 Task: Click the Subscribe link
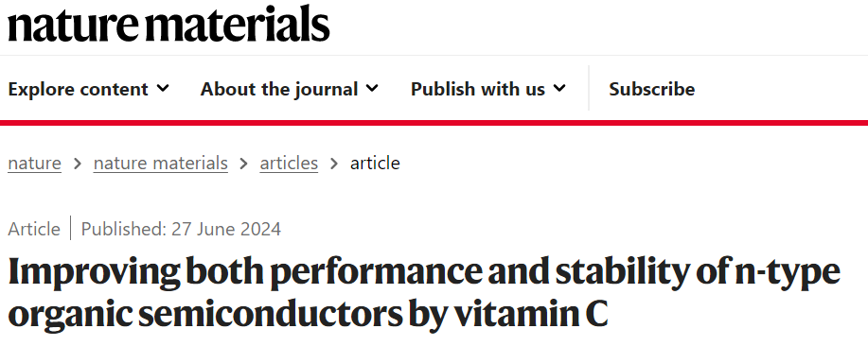[651, 89]
